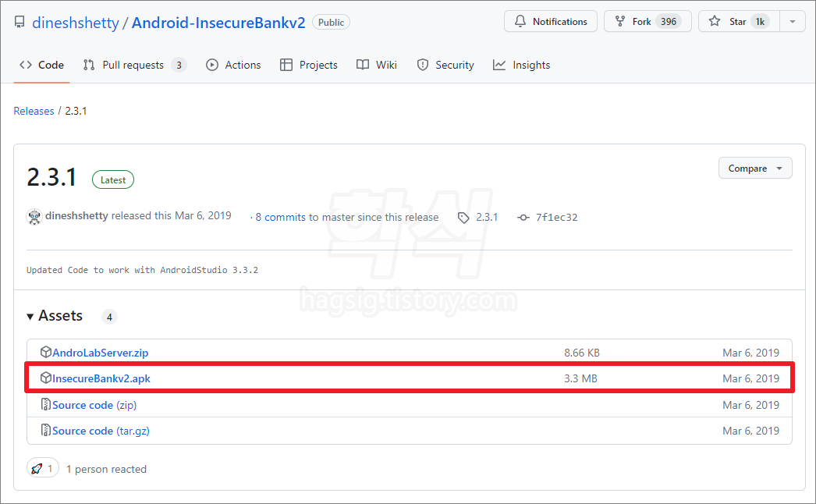The image size is (816, 504).
Task: Click file icon beside Source code (tar.gz)
Action: [x=46, y=430]
